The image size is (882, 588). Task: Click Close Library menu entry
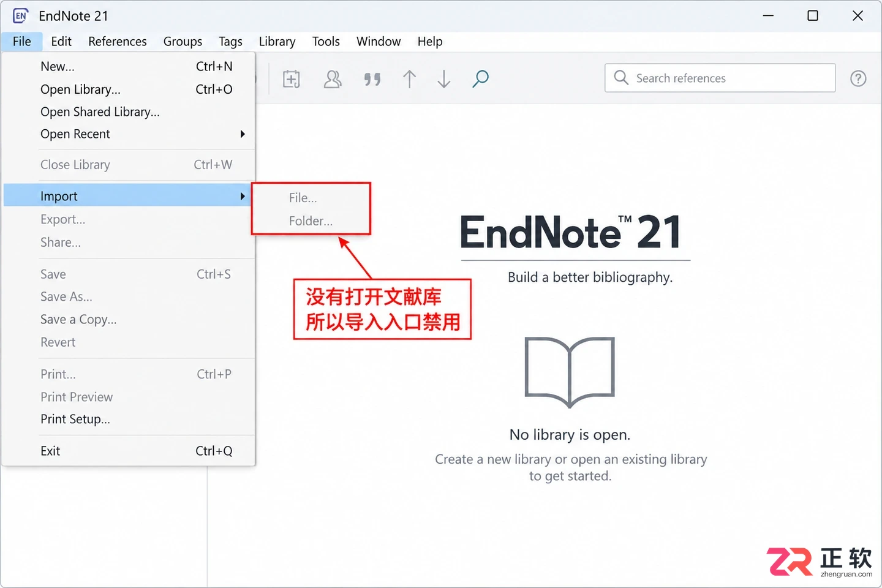tap(129, 165)
